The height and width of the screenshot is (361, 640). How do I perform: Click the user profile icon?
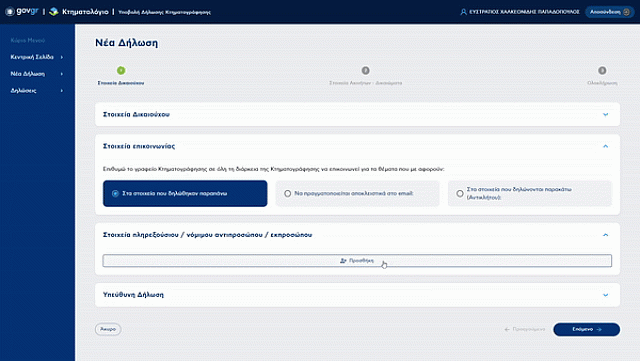[463, 12]
